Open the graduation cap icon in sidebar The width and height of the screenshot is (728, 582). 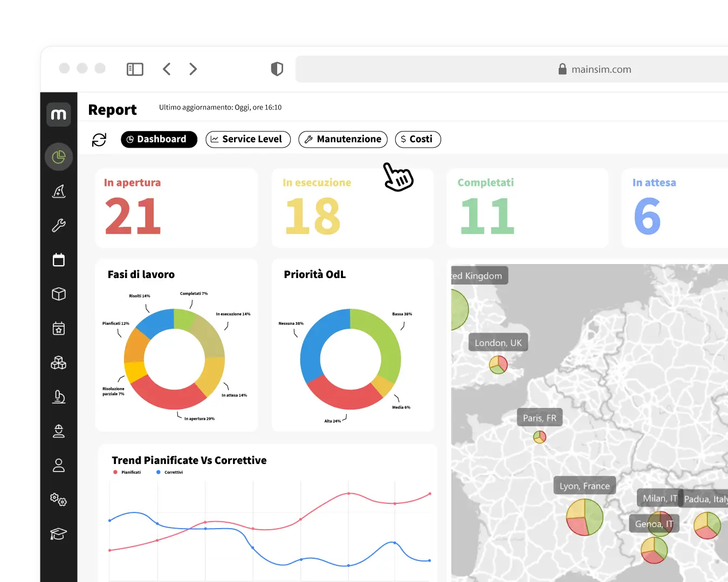click(x=58, y=533)
